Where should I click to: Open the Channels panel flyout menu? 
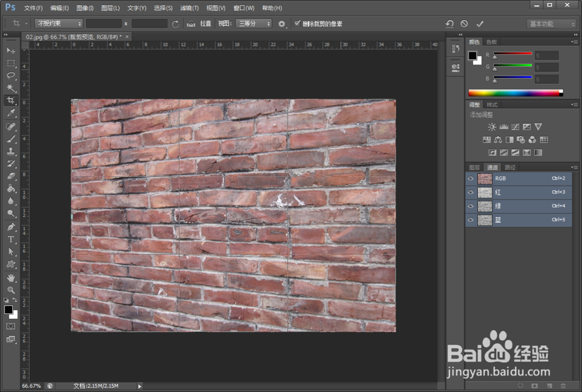coord(574,168)
